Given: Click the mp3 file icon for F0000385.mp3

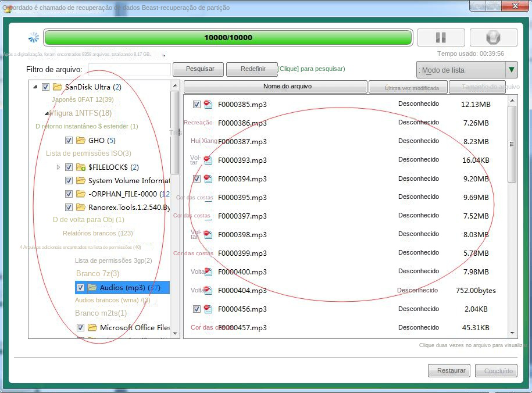Looking at the screenshot, I should click(208, 104).
